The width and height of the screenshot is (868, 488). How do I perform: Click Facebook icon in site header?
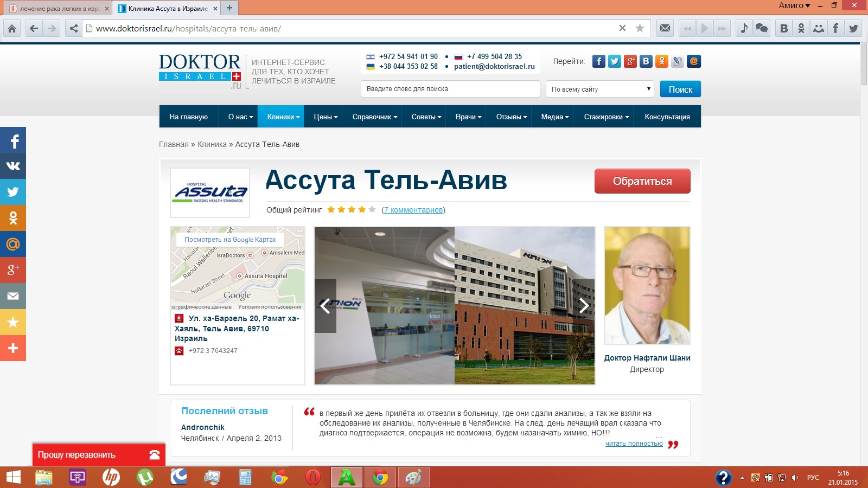(x=598, y=61)
